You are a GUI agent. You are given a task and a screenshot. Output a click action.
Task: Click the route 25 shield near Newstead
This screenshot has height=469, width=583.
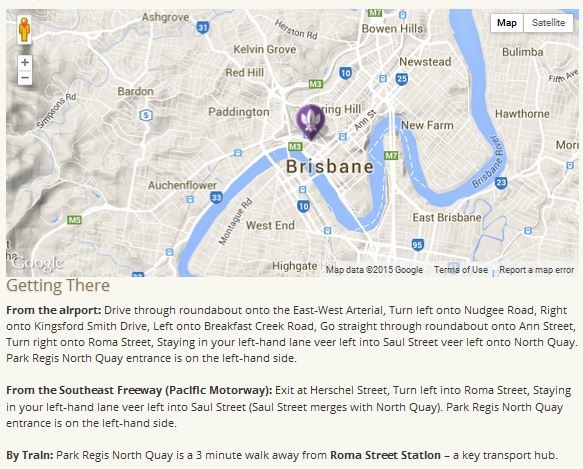[x=402, y=79]
